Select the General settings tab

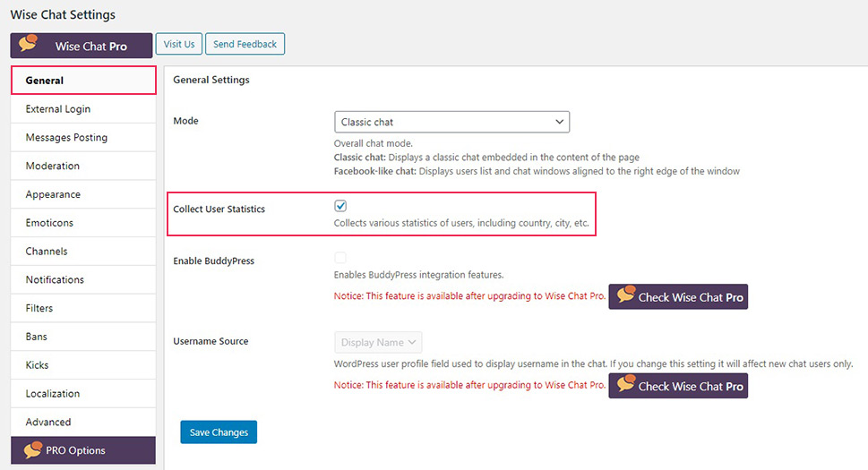[x=83, y=81]
